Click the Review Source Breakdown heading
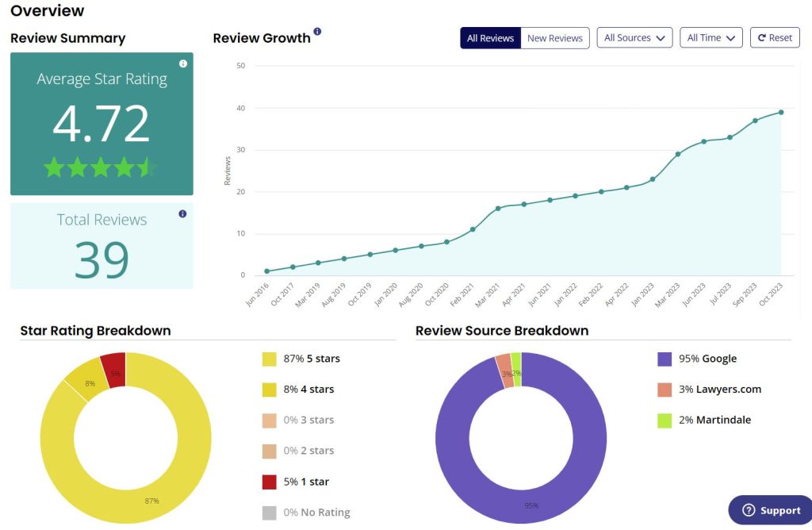812x530 pixels. point(502,331)
